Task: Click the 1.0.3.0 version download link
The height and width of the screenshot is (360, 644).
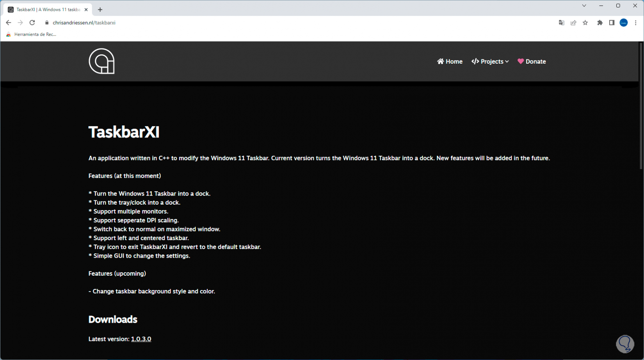Action: point(141,339)
